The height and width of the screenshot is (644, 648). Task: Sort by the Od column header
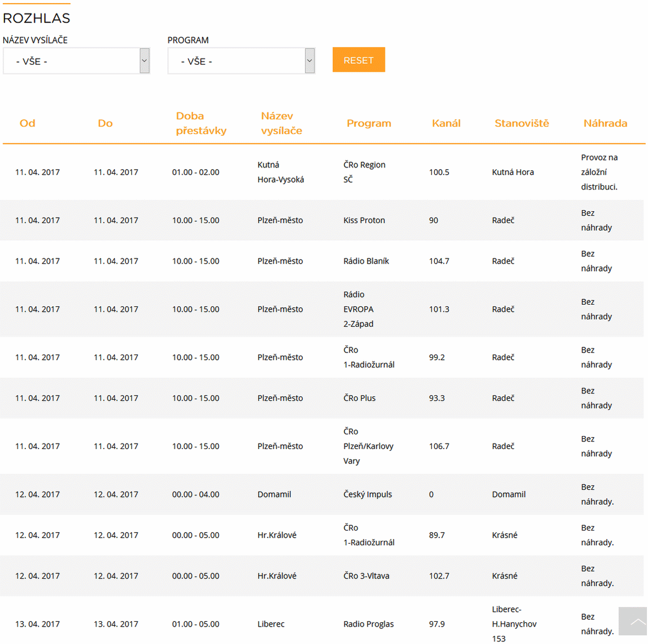point(28,123)
